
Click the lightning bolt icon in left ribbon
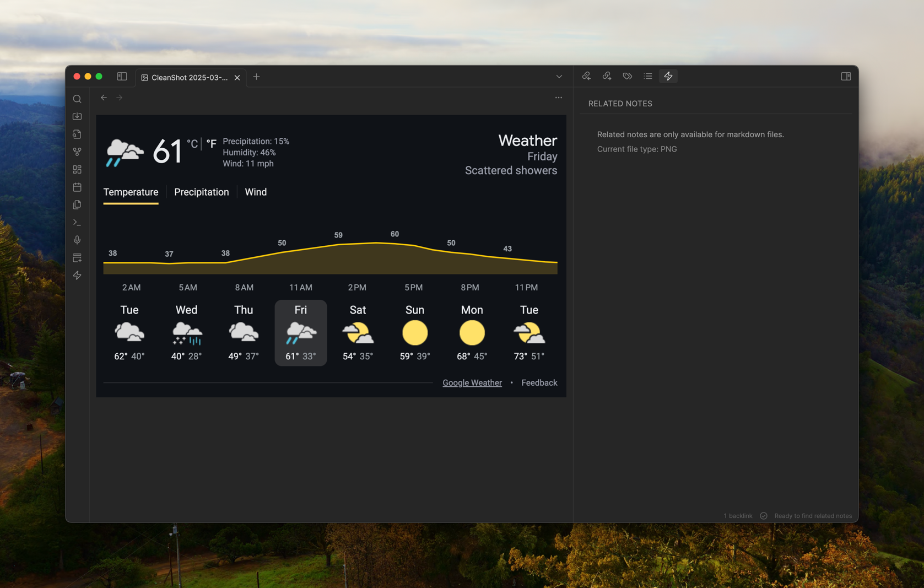pyautogui.click(x=77, y=276)
